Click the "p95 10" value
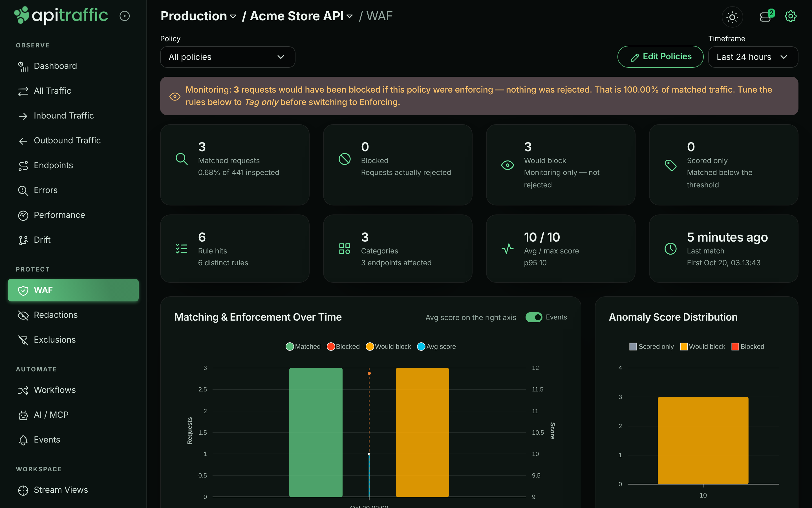This screenshot has width=812, height=508. pos(535,263)
